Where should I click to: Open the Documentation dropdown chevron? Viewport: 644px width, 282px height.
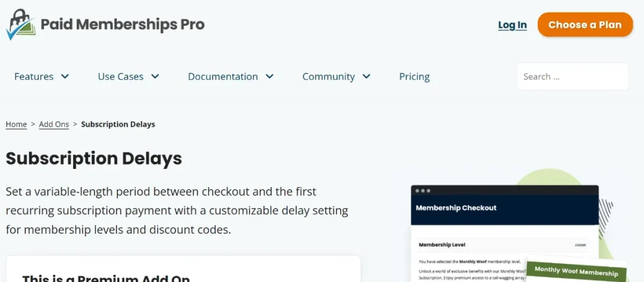click(269, 76)
